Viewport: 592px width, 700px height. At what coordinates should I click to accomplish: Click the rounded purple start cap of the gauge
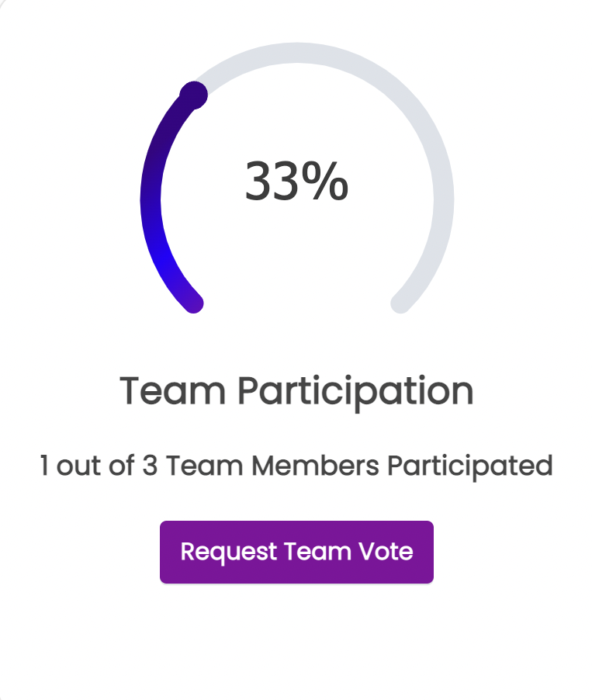[x=194, y=303]
